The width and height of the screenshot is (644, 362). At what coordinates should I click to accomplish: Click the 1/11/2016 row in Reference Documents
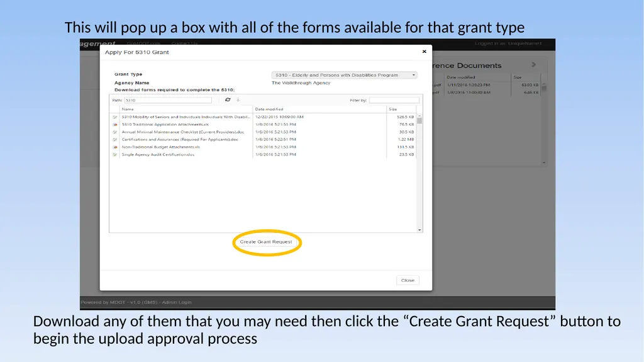pyautogui.click(x=486, y=85)
